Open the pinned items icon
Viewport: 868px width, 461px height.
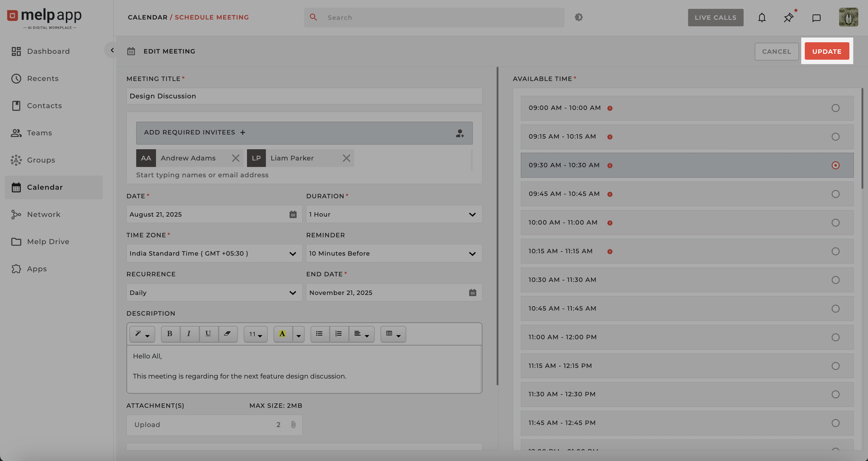pos(788,17)
